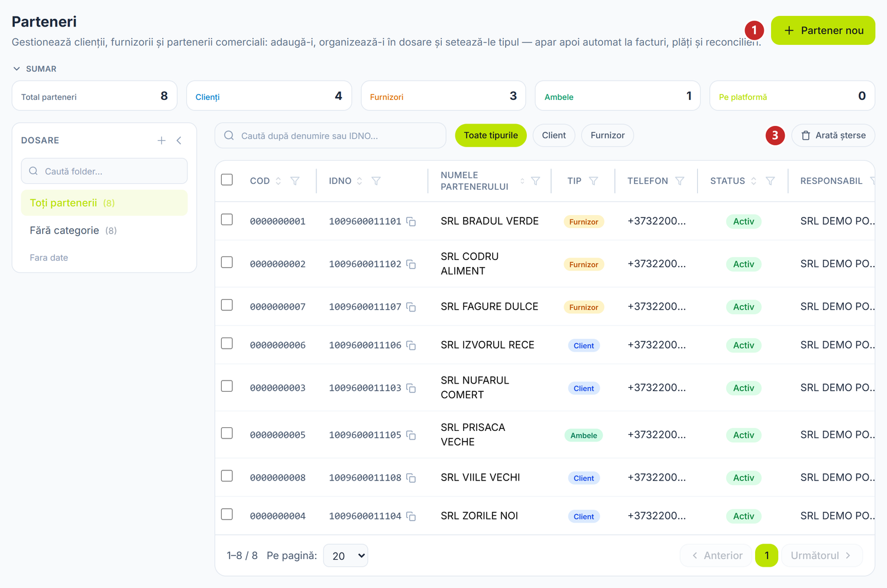
Task: Collapse the SUMAR section
Action: click(35, 69)
